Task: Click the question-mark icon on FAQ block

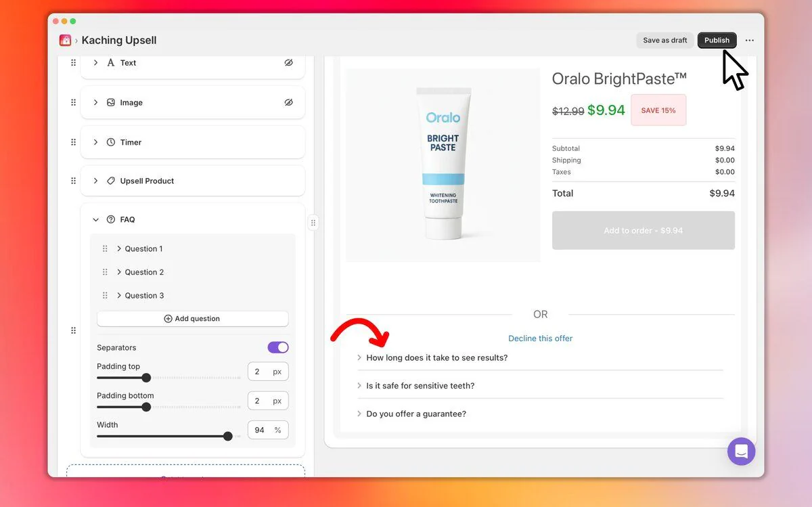Action: (111, 219)
